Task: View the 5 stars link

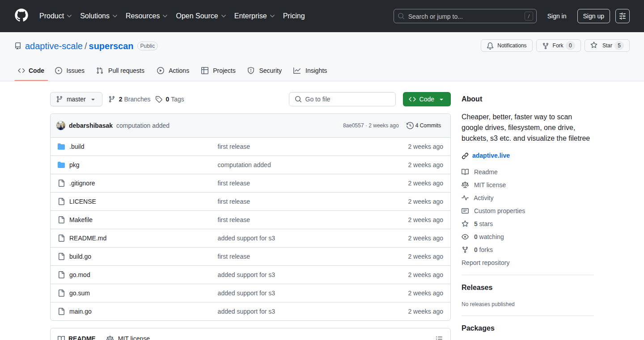Action: click(x=483, y=224)
